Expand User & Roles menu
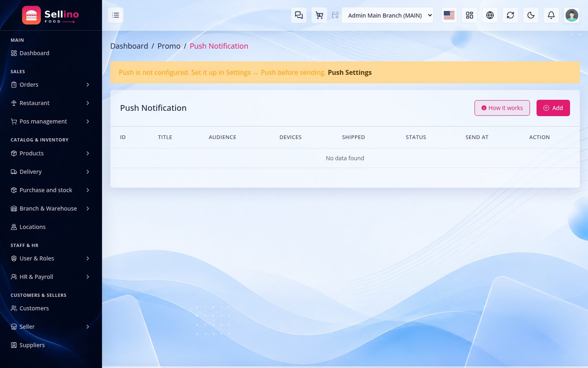Screen dimensions: 588x368 (x=51, y=258)
